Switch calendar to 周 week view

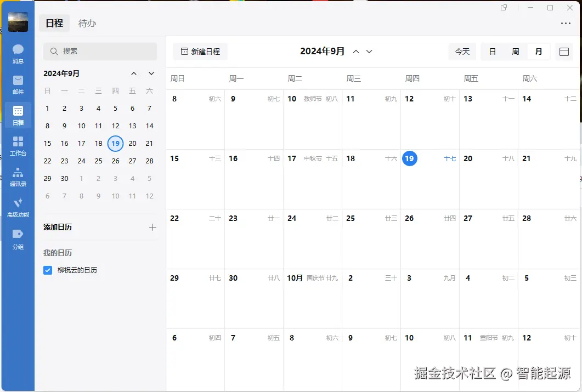pyautogui.click(x=516, y=52)
